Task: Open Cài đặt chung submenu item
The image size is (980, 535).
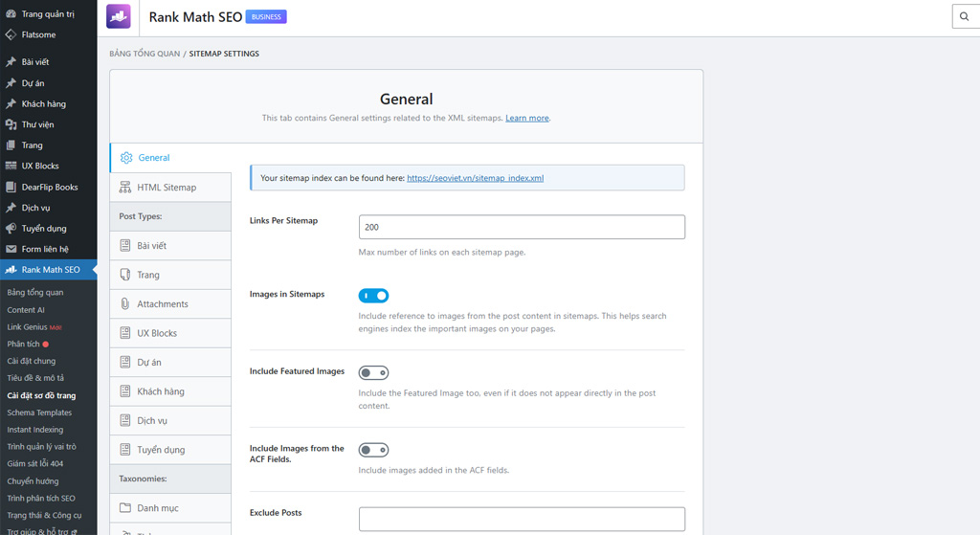Action: point(32,361)
